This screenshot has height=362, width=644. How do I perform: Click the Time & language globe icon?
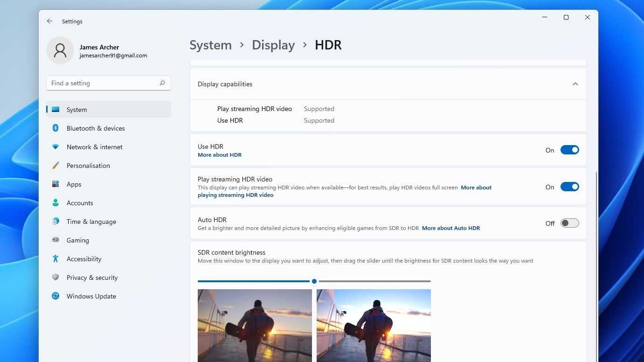tap(55, 222)
